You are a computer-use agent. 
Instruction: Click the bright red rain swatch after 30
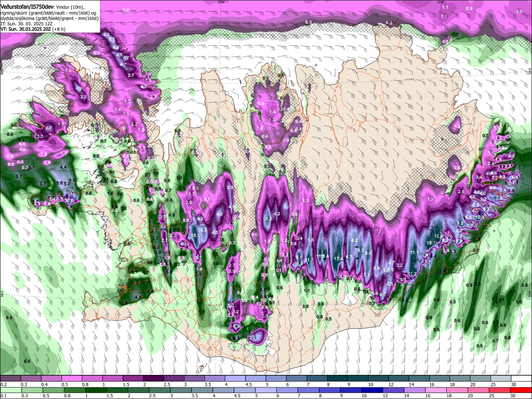(x=520, y=390)
